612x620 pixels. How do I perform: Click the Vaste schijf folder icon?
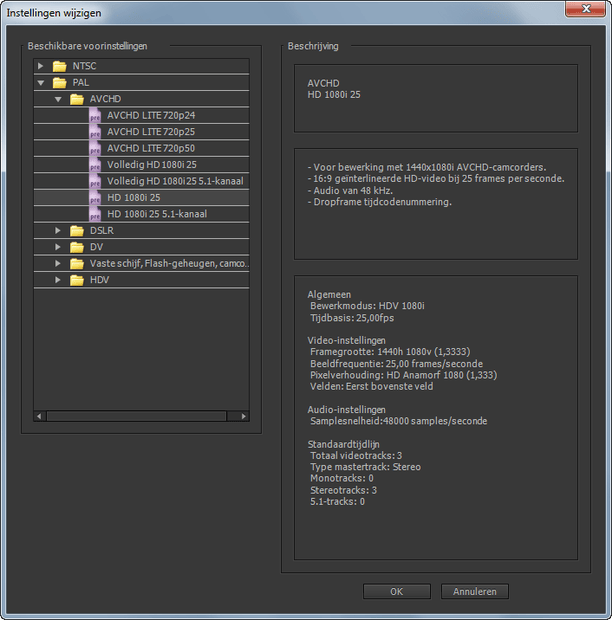pos(77,263)
